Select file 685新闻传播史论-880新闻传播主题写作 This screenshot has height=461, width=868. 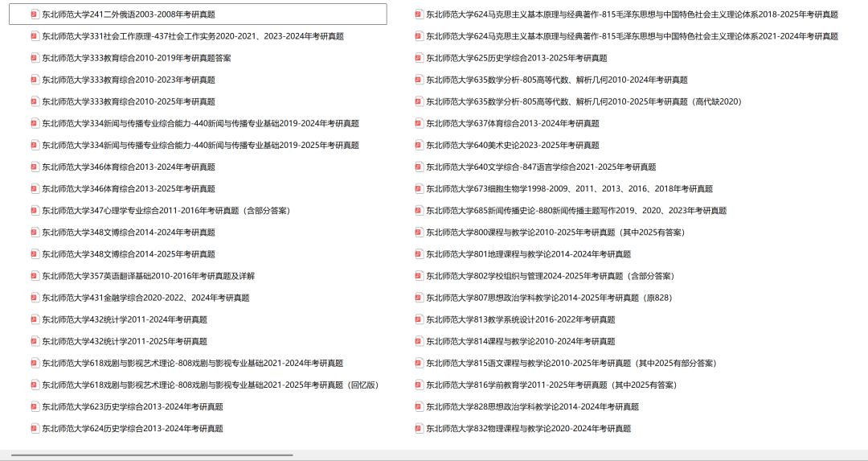[x=576, y=211]
